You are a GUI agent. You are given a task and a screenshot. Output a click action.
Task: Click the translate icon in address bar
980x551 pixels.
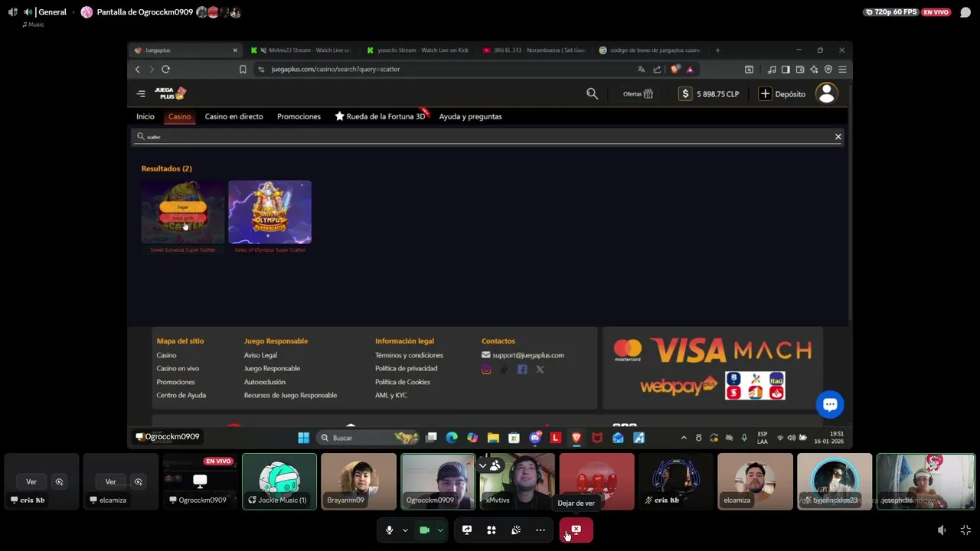point(641,69)
